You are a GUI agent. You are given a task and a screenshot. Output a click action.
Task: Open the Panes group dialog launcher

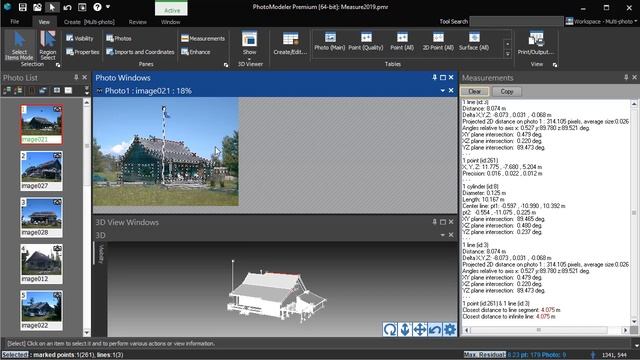226,64
